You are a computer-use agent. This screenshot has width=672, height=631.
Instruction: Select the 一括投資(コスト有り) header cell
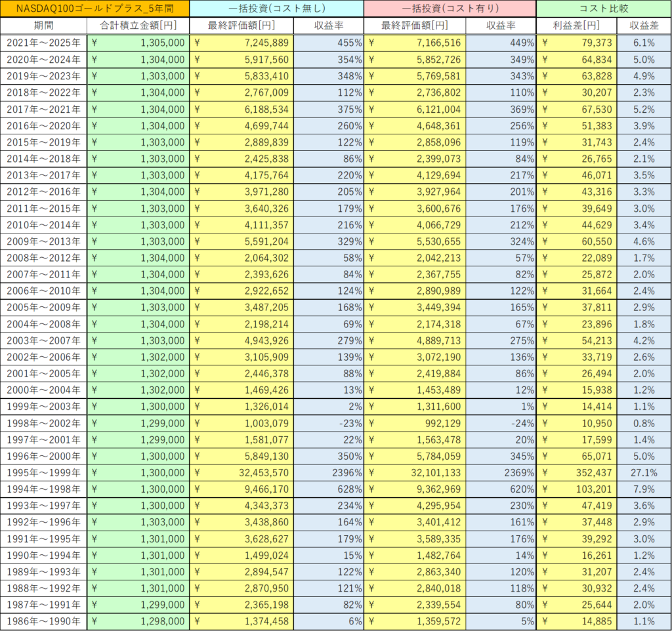[450, 9]
